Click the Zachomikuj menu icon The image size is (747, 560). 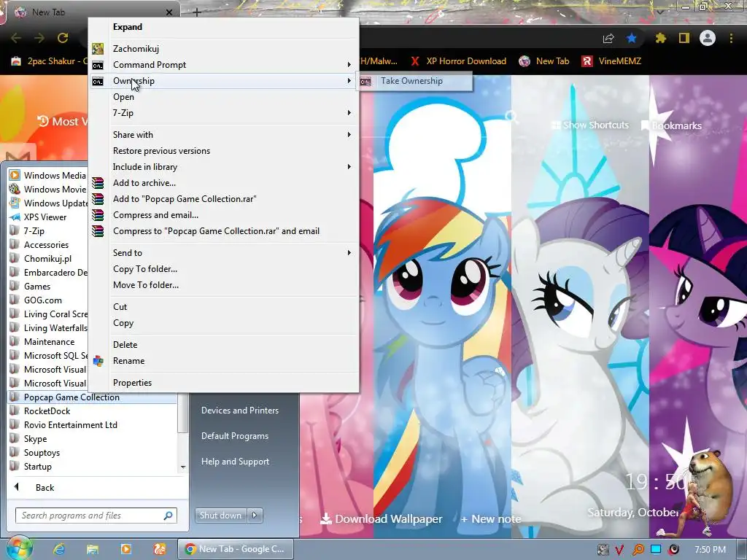point(98,49)
